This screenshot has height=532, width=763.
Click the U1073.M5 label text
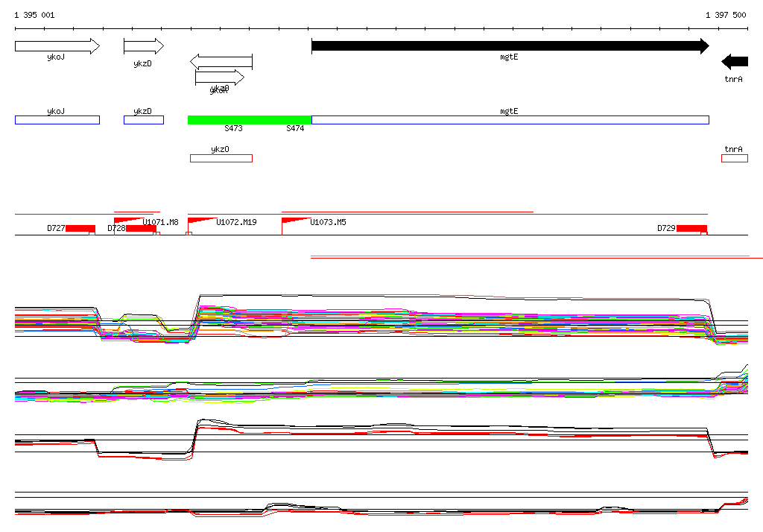click(329, 222)
